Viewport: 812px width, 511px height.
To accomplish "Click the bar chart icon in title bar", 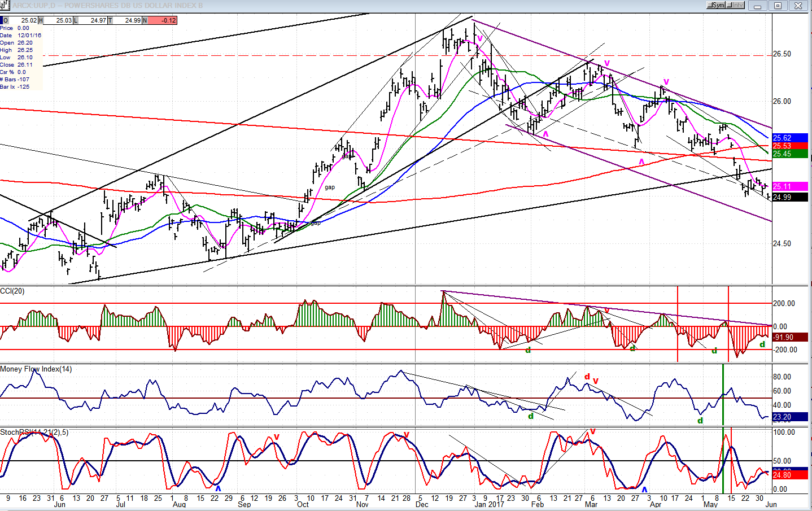I will click(5, 5).
